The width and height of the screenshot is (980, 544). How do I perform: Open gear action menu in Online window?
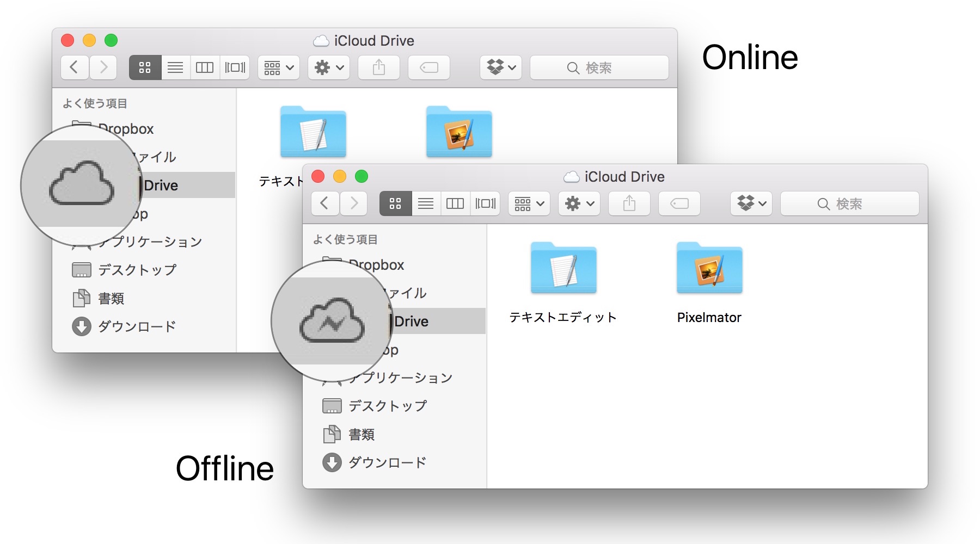click(329, 67)
